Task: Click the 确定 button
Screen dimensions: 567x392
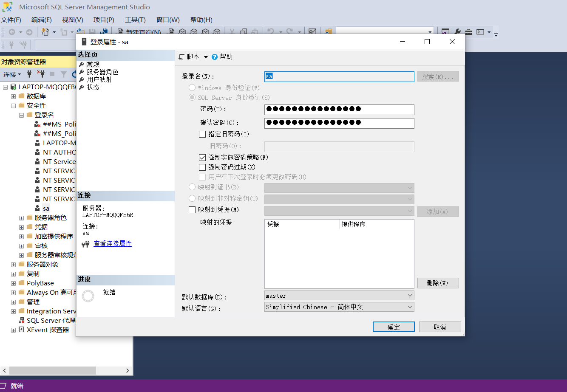Action: point(394,327)
